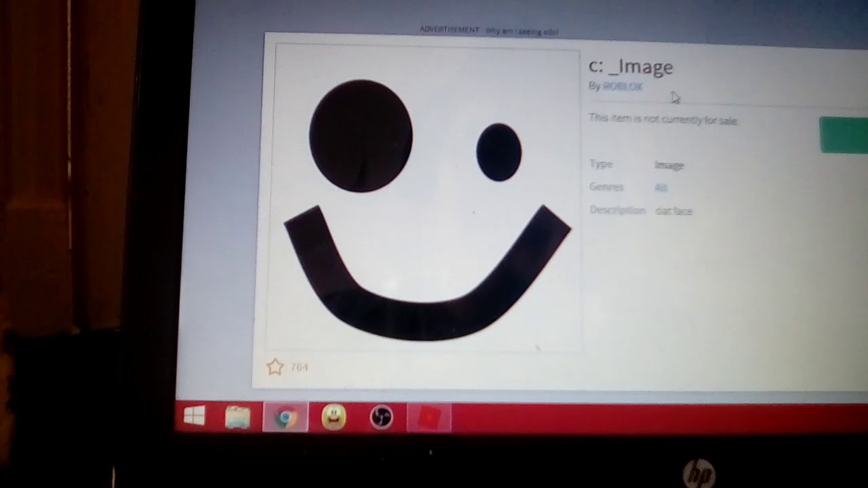Image resolution: width=868 pixels, height=488 pixels.
Task: Click the 'Why am I seeing ads?' link
Action: (x=522, y=30)
